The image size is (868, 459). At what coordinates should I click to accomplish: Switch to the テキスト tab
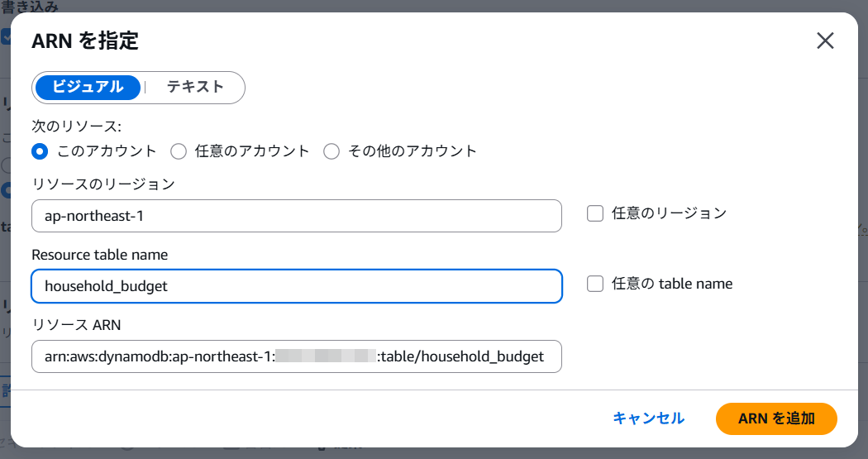click(x=195, y=87)
